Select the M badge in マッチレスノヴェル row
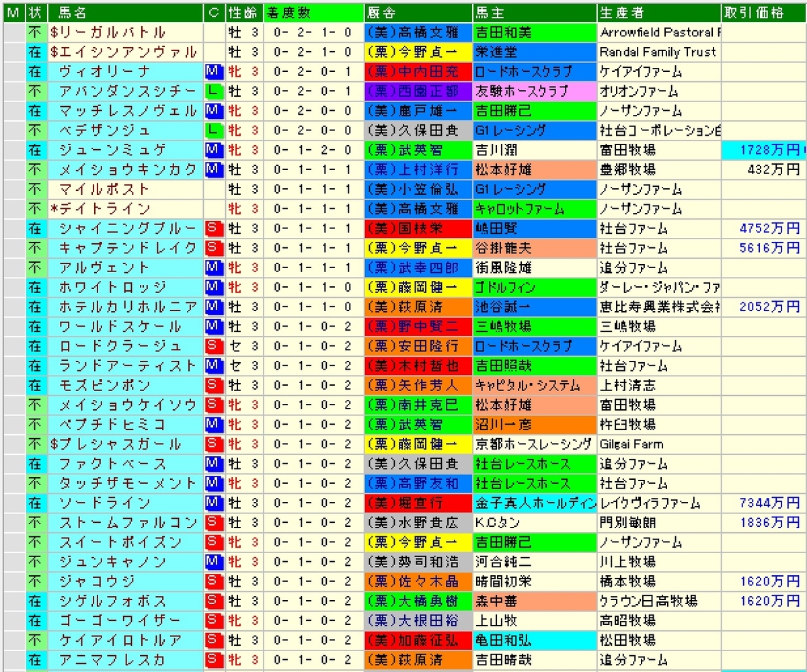Image resolution: width=807 pixels, height=672 pixels. (x=213, y=110)
